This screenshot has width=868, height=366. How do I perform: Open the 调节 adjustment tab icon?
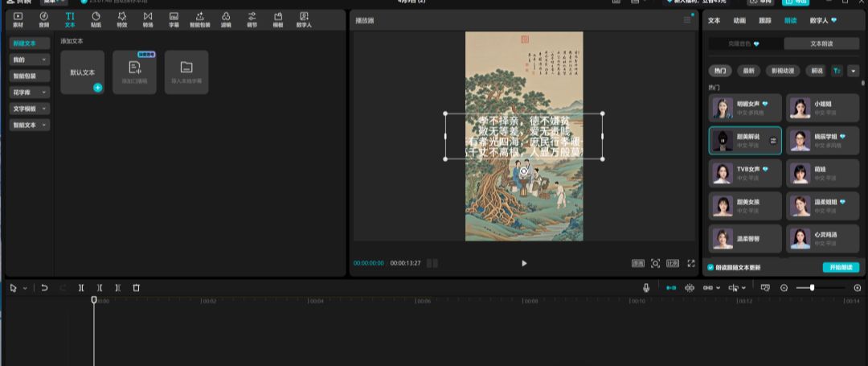click(252, 20)
